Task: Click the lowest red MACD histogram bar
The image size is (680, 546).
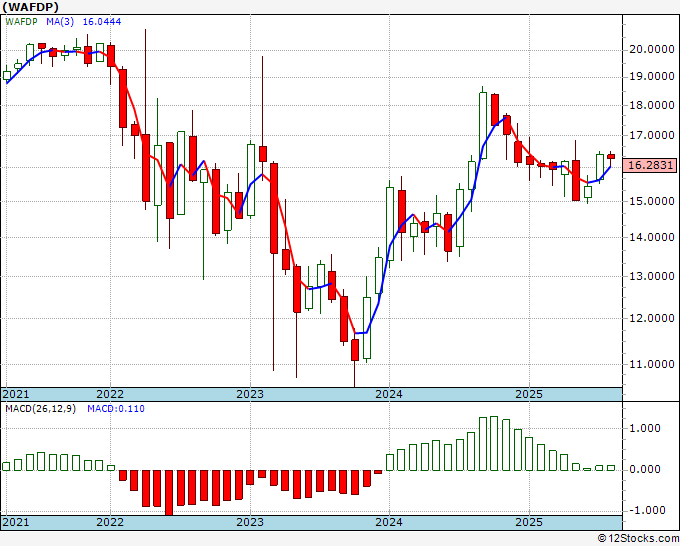Action: pos(169,493)
